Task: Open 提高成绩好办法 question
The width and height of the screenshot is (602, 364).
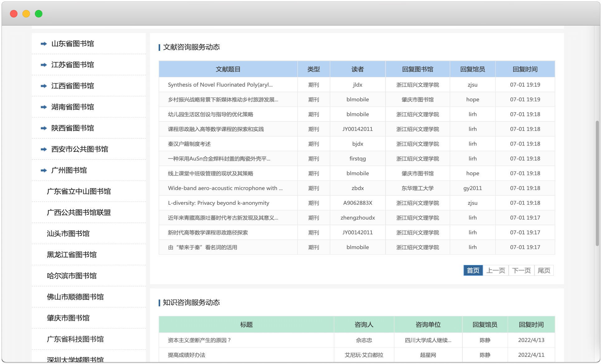Action: click(x=187, y=355)
